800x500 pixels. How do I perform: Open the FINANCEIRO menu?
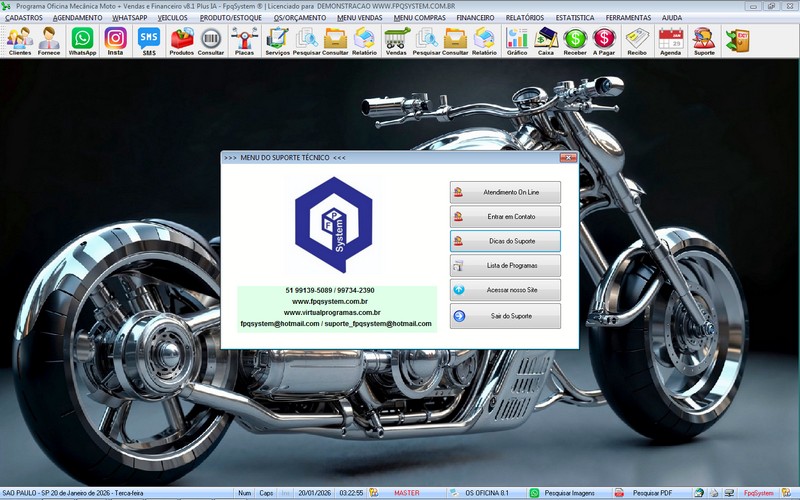(476, 18)
